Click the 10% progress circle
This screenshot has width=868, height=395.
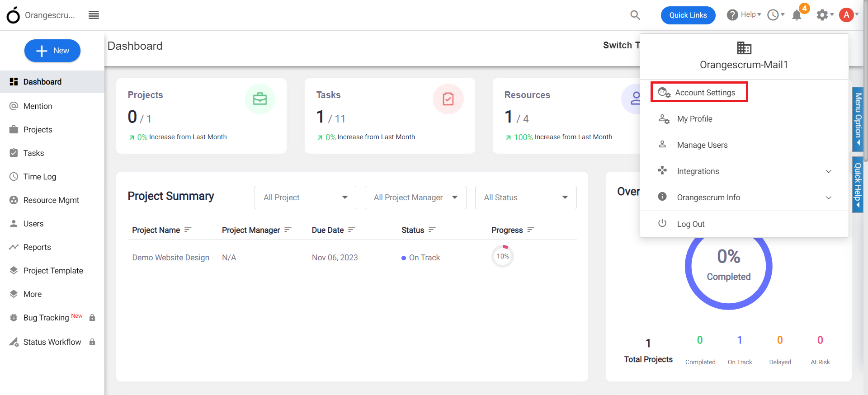(503, 256)
